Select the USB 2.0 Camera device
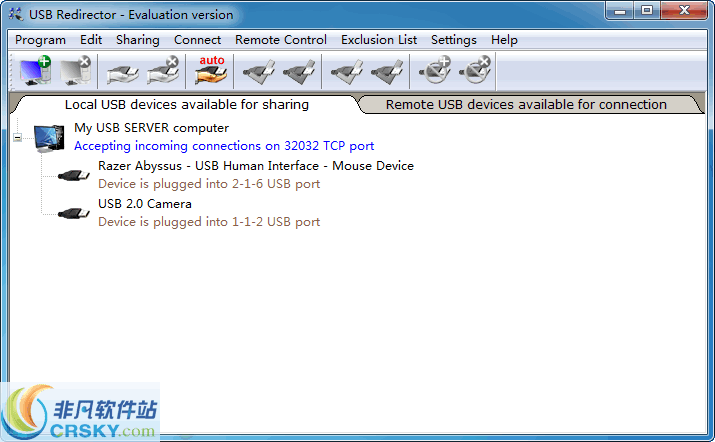Screen dimensions: 715x442 click(145, 204)
